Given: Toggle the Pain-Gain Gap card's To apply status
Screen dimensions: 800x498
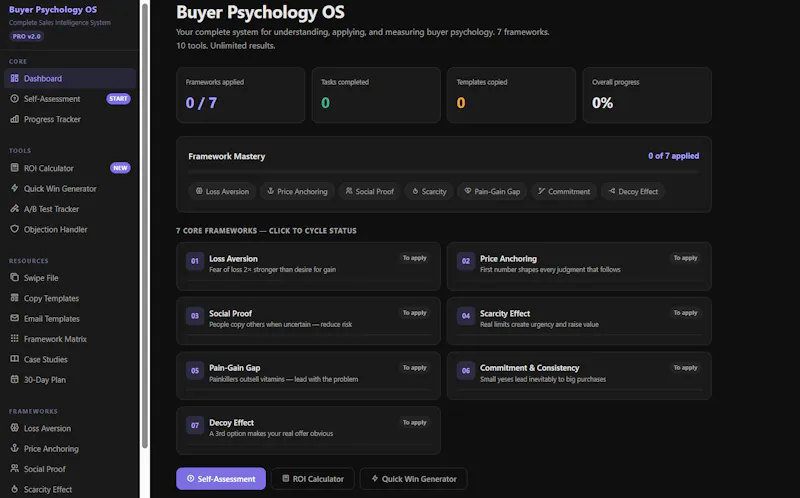Looking at the screenshot, I should click(414, 368).
